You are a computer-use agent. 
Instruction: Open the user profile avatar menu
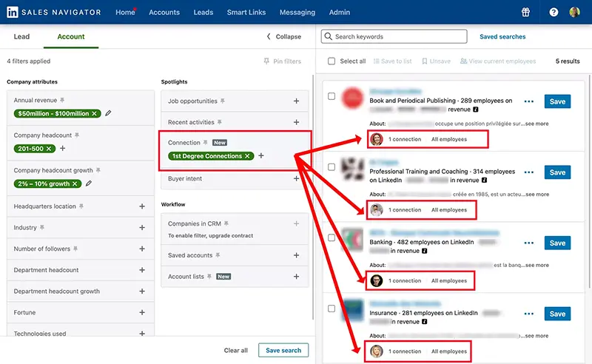[574, 12]
